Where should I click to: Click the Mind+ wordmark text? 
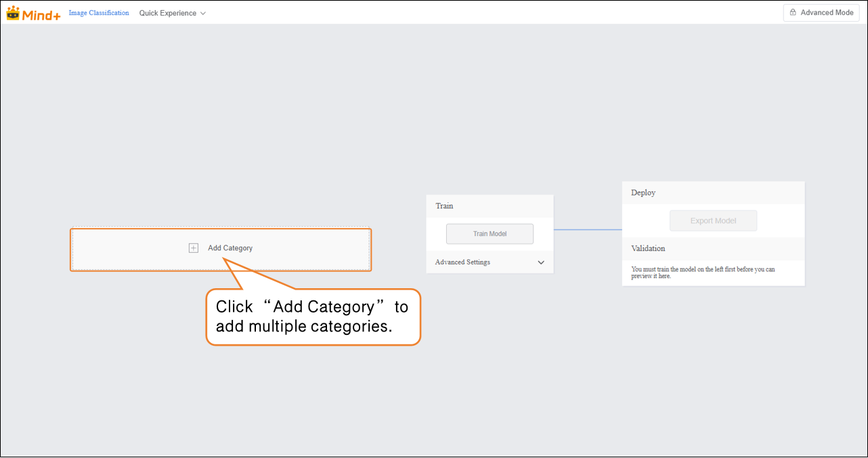pyautogui.click(x=41, y=14)
